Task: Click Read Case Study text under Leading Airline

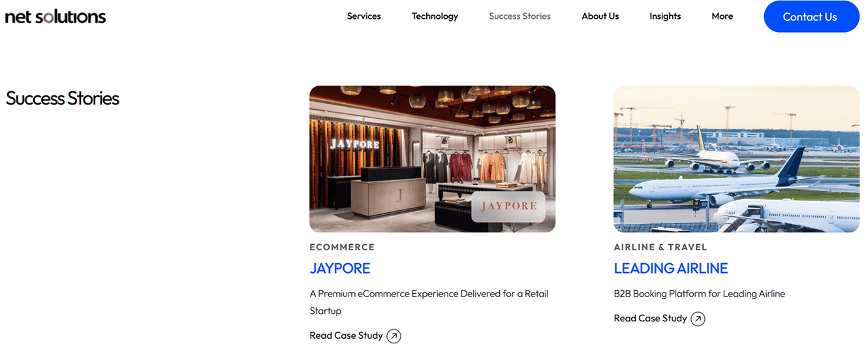Action: coord(650,319)
